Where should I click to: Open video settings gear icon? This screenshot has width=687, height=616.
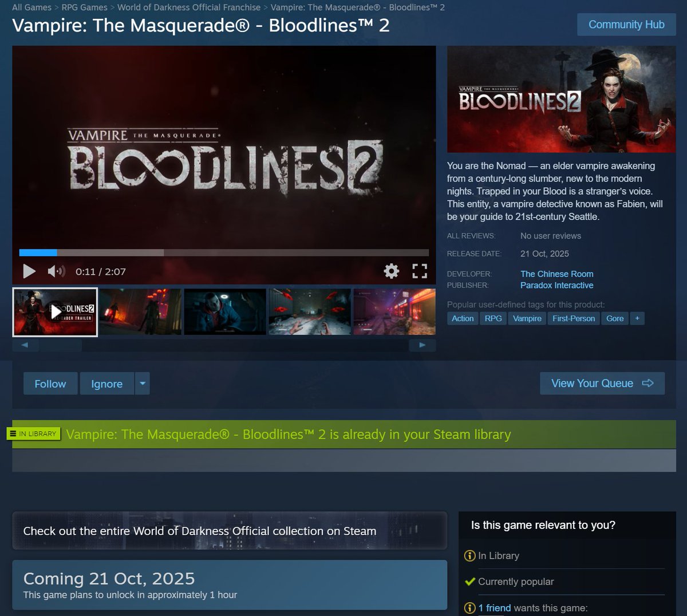pos(392,271)
